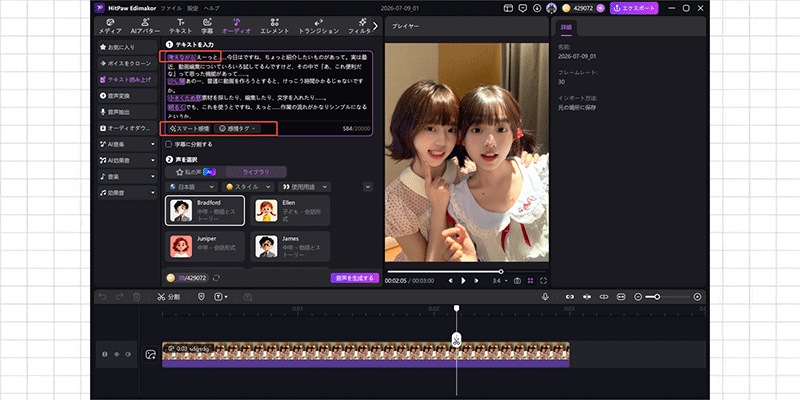Click the 分割 split tool

tap(168, 296)
